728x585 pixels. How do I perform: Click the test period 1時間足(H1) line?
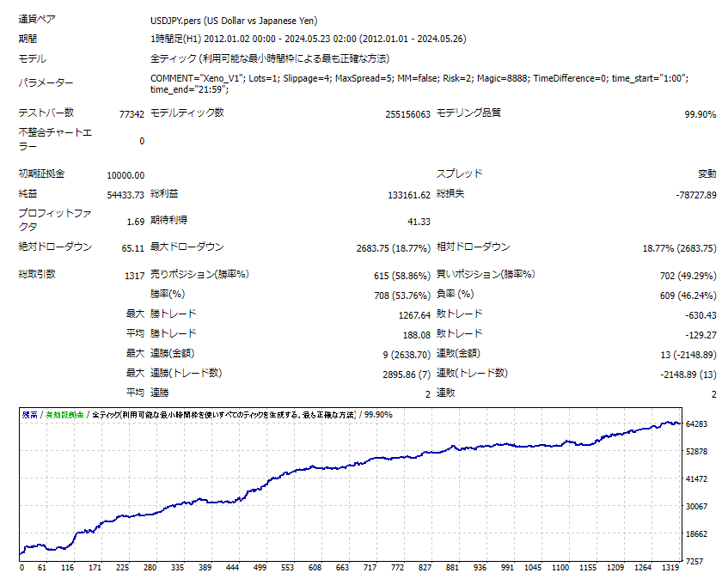[309, 39]
